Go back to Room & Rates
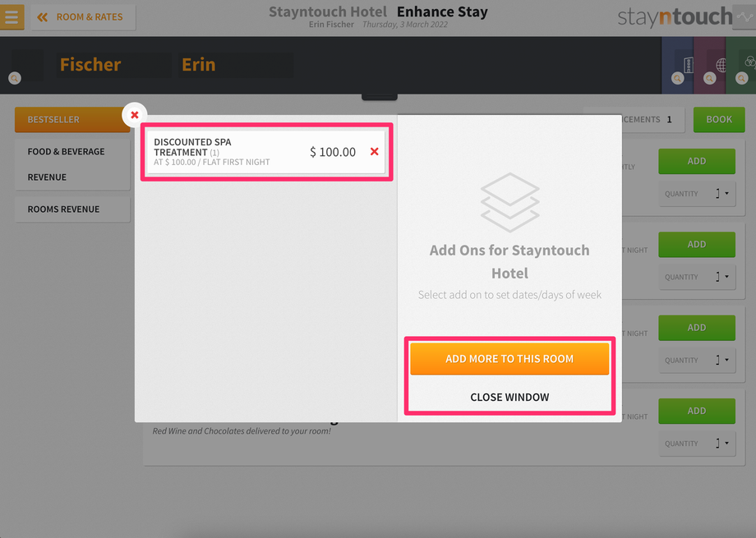Viewport: 756px width, 538px height. click(84, 17)
